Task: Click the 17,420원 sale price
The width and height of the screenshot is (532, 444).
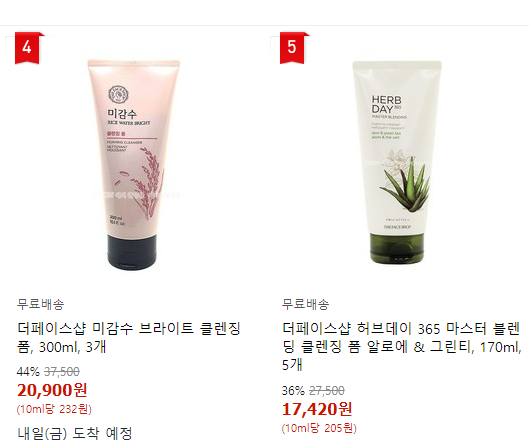Action: [317, 409]
